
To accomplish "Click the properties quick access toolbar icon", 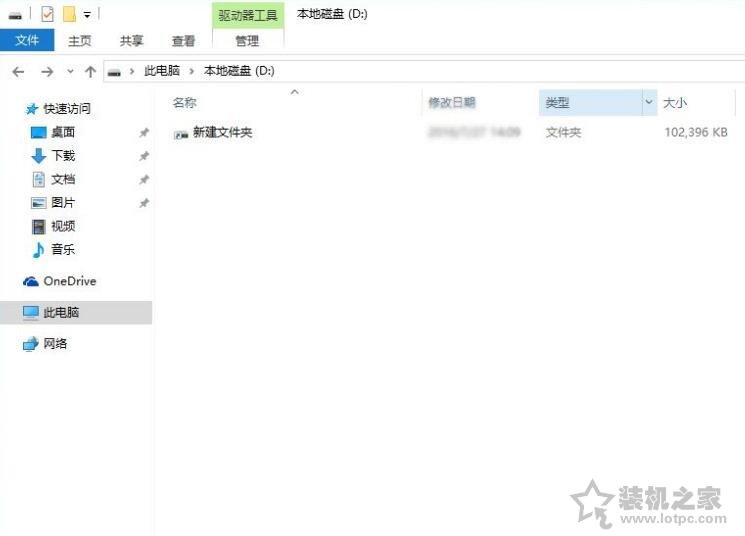I will (x=47, y=14).
